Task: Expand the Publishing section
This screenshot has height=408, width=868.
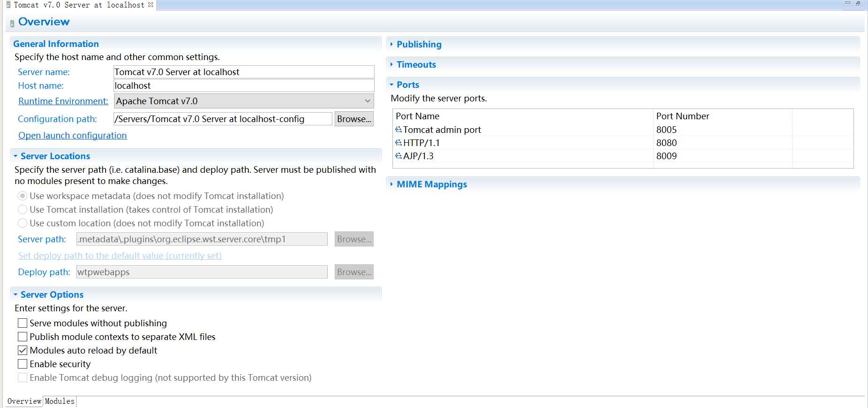Action: 392,44
